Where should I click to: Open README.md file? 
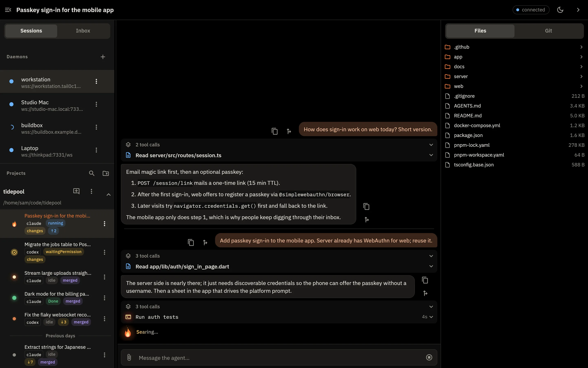[x=514, y=116]
